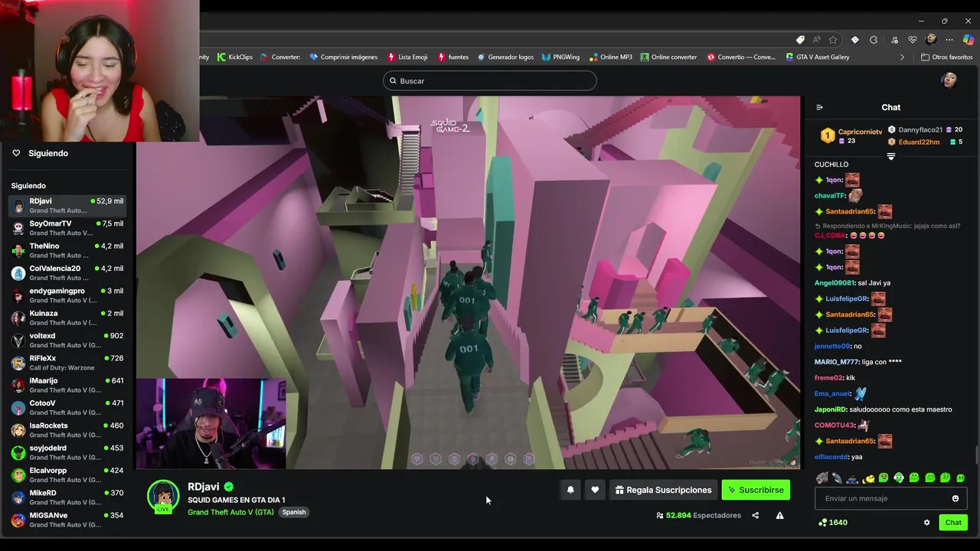The height and width of the screenshot is (551, 980).
Task: Open voltexd followed channel
Action: [x=67, y=340]
